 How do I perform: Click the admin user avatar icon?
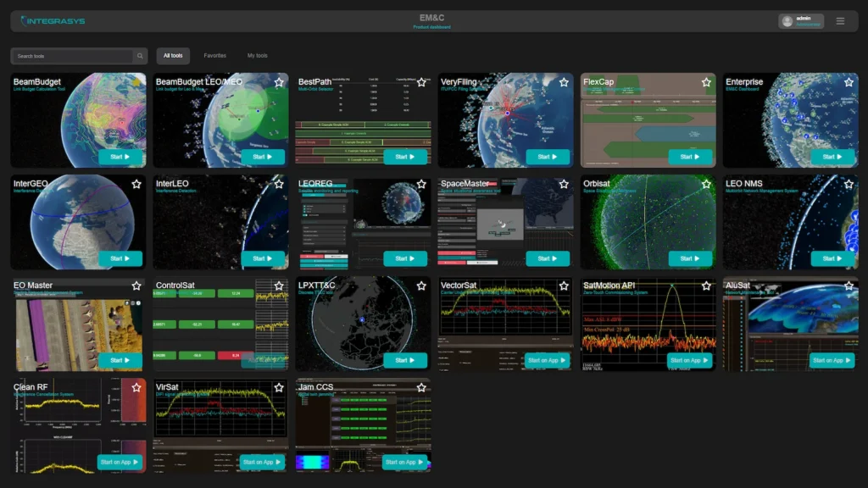787,21
